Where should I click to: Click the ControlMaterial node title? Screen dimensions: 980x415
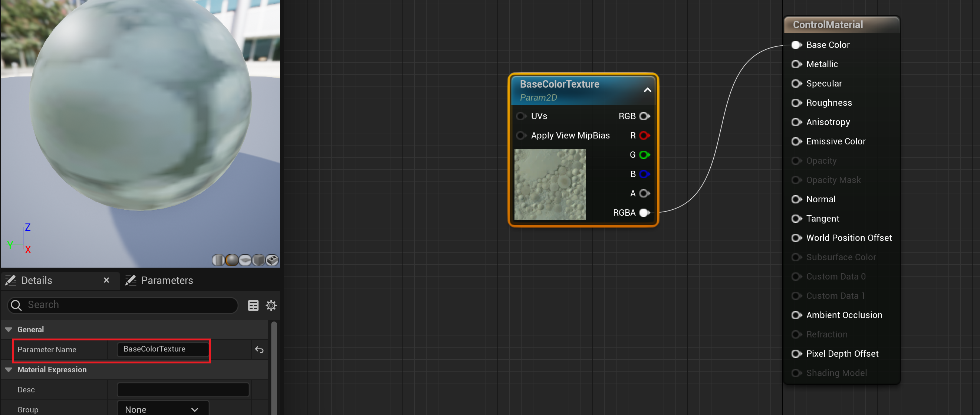coord(828,25)
